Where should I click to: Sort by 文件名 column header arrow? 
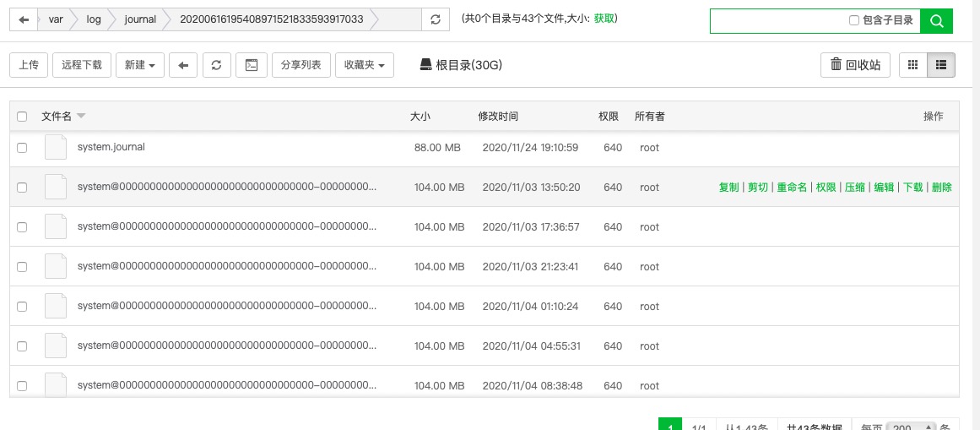pos(81,117)
